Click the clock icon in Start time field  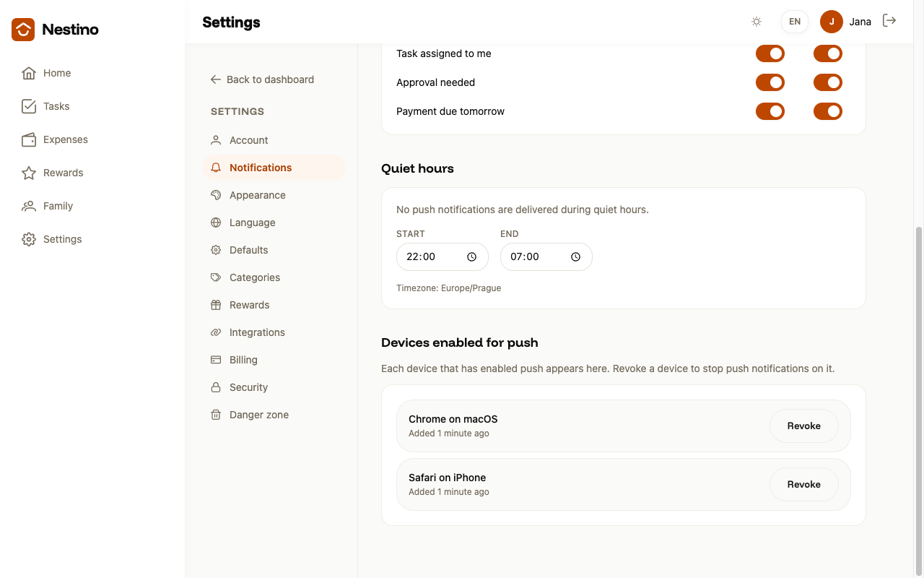pos(472,256)
